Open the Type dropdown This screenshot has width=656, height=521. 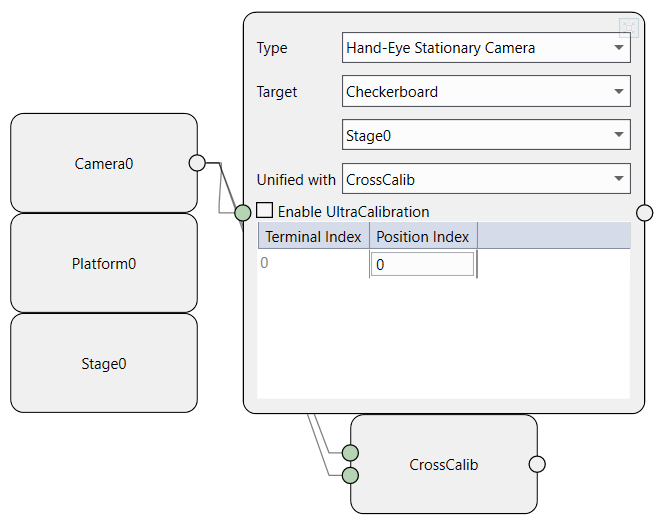click(x=486, y=47)
